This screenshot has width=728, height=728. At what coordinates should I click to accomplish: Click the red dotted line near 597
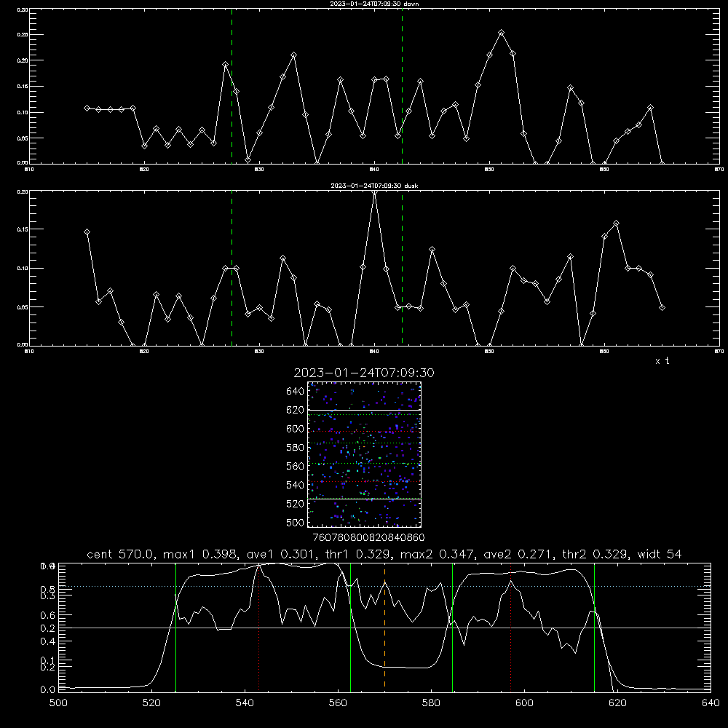[511, 628]
